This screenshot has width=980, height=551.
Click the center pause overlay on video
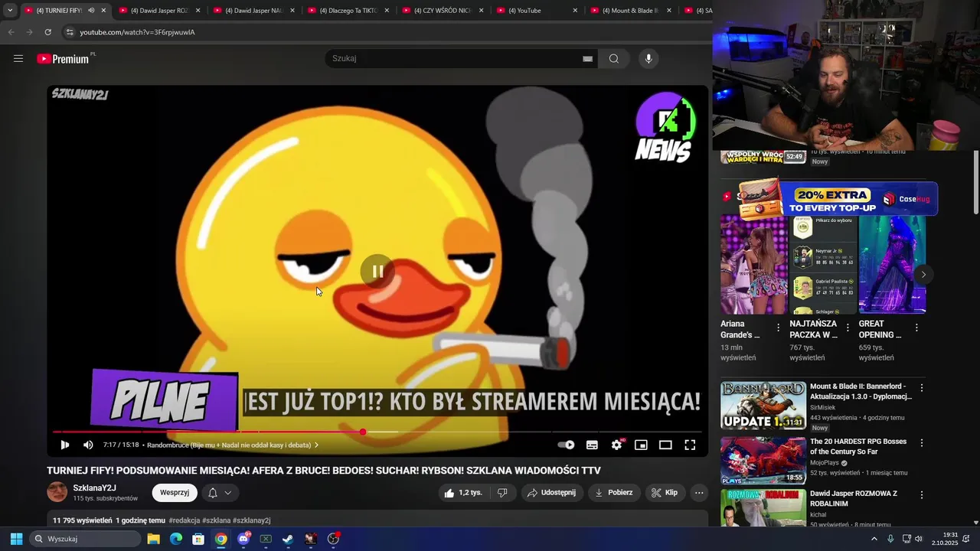point(377,272)
